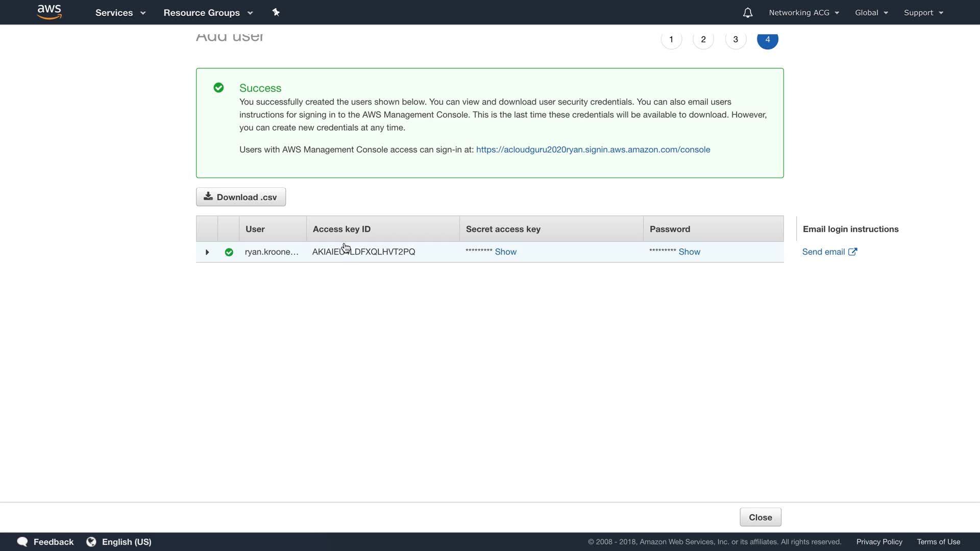
Task: Open the Networking ACG account menu
Action: click(x=803, y=13)
